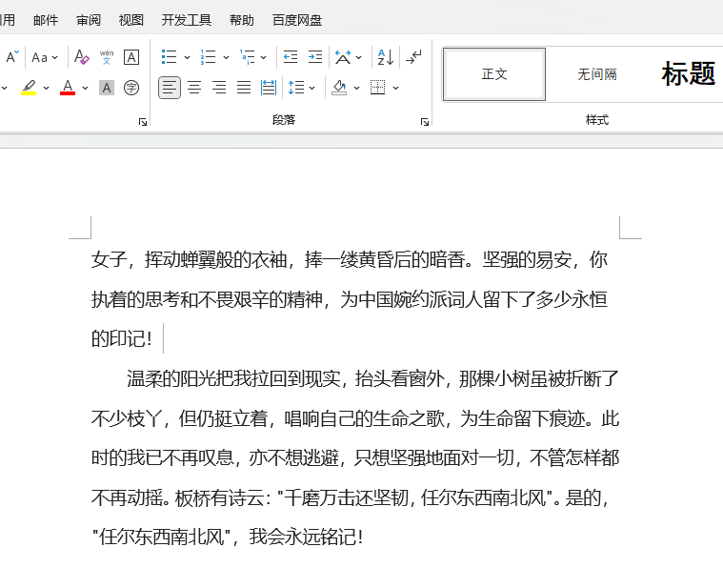Click the Enclose Characters icon
The image size is (723, 588).
click(131, 88)
